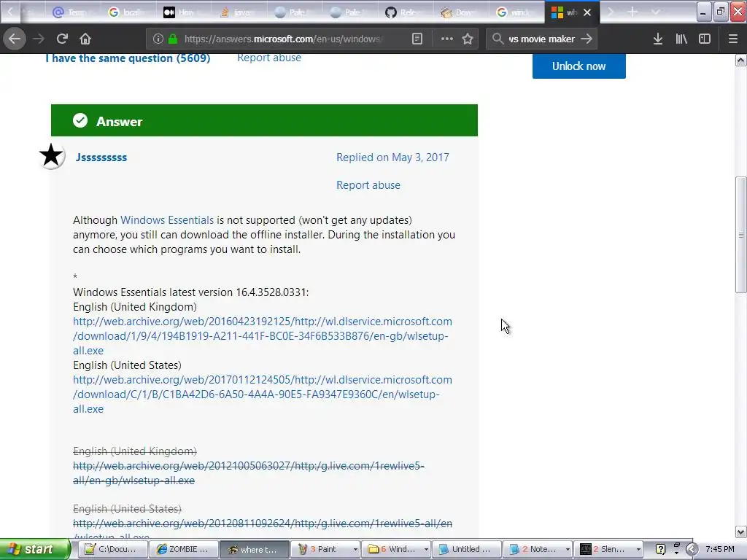747x560 pixels.
Task: Click the vertical scrollbar thumb
Action: click(x=741, y=234)
